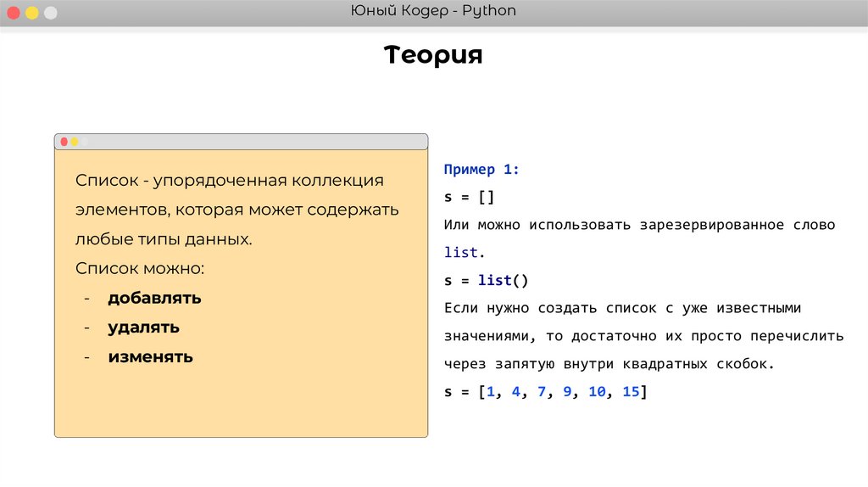Click the blue label 'Пример 1:'
The width and height of the screenshot is (868, 487).
[481, 170]
